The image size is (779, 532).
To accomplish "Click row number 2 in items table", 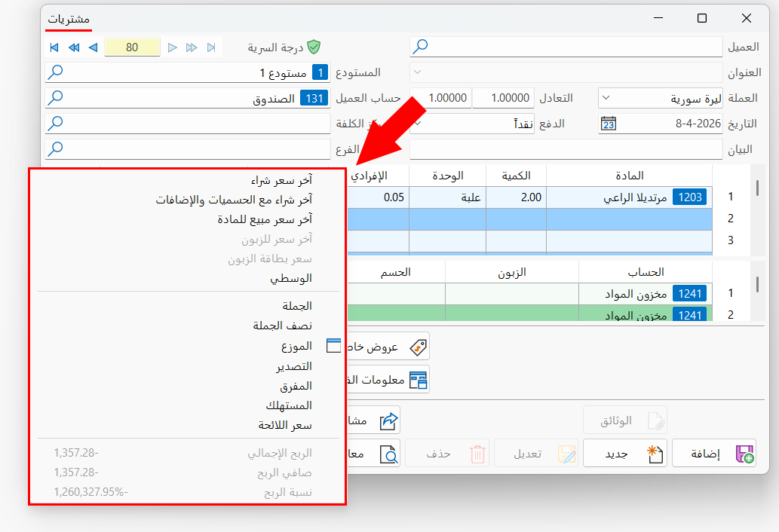I will pyautogui.click(x=730, y=219).
